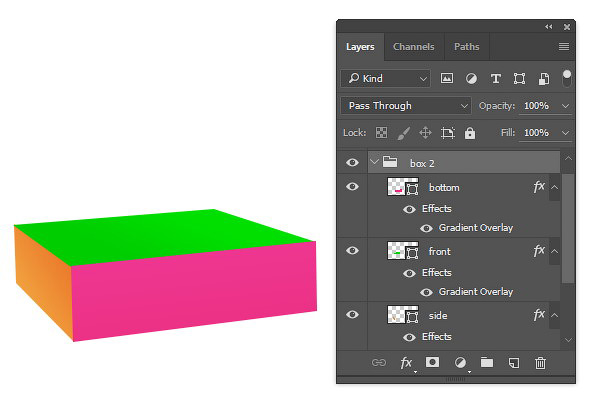Switch to the Paths tab
This screenshot has width=592, height=406.
click(467, 47)
